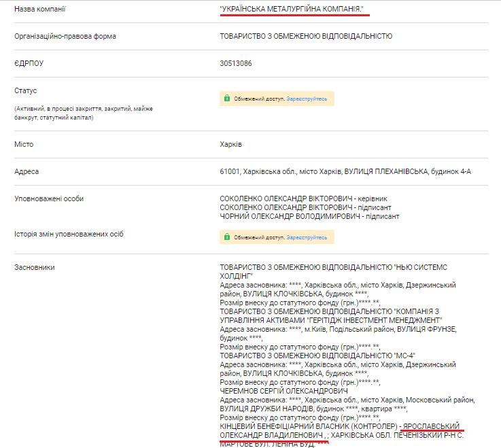Click the Засновники row label
Viewport: 501px width, 448px height.
point(34,268)
